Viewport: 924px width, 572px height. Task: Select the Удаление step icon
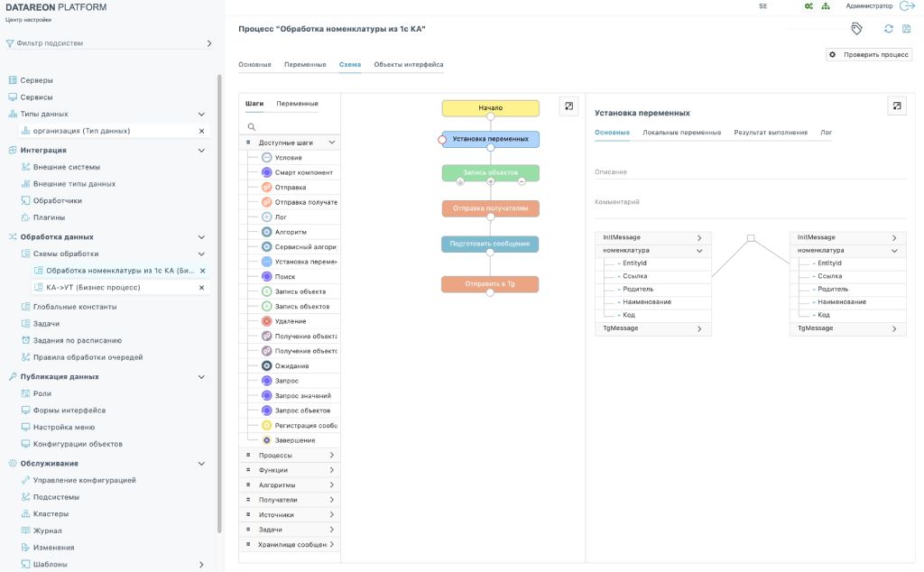tap(266, 321)
